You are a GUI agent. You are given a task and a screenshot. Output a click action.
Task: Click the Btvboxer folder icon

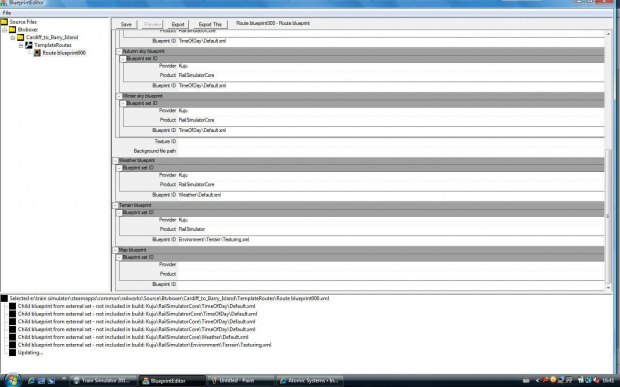point(12,30)
